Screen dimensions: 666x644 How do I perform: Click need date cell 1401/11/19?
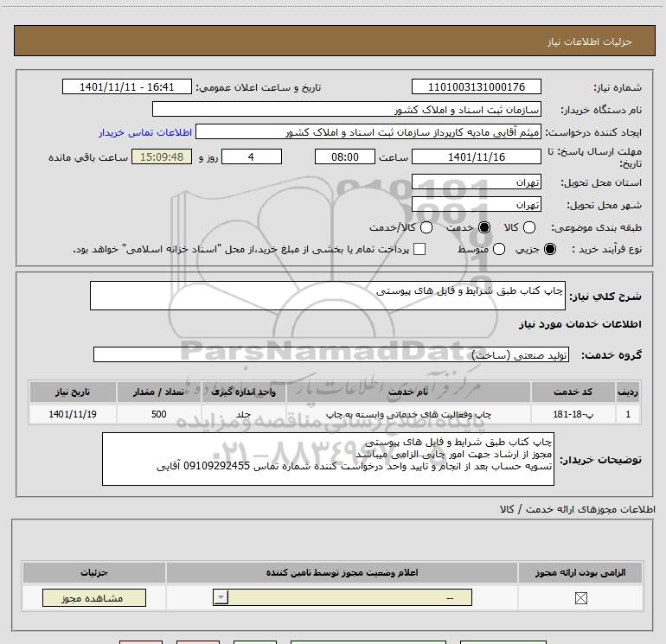[x=73, y=414]
